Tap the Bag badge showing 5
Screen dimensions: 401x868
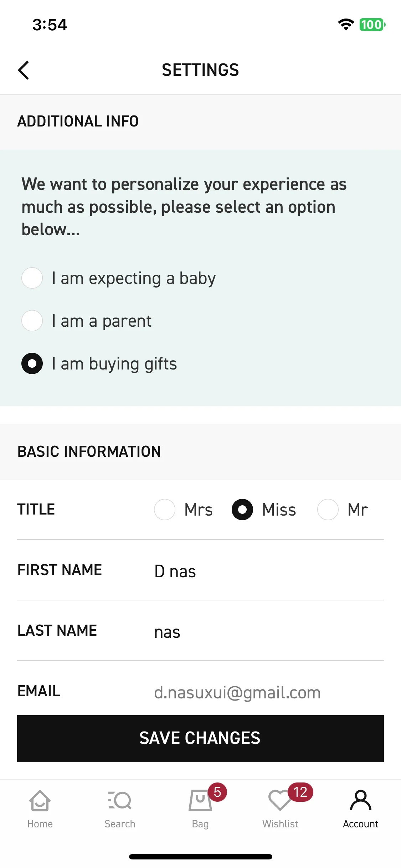click(217, 792)
